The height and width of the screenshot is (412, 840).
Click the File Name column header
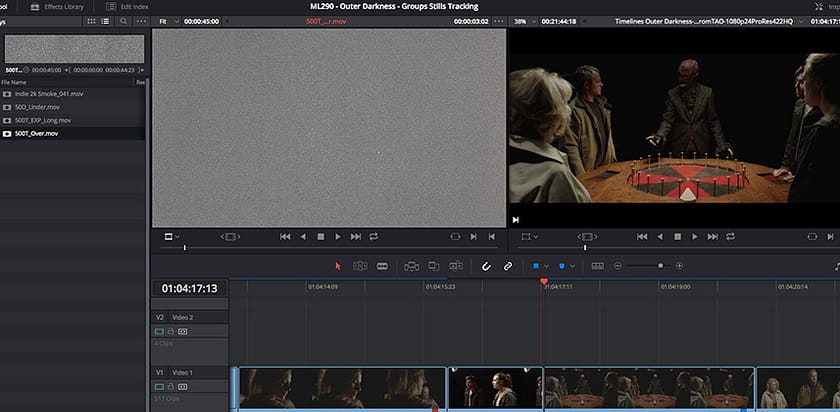pyautogui.click(x=14, y=83)
